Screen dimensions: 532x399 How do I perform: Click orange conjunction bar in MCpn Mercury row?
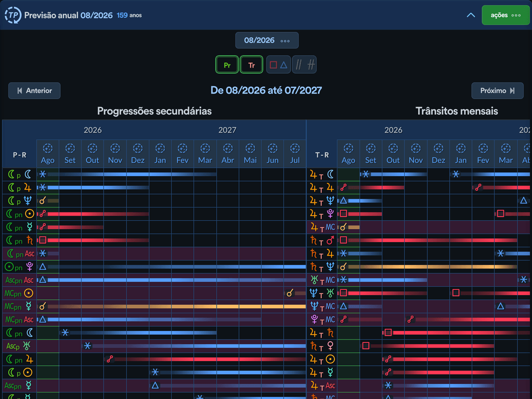[x=177, y=307]
